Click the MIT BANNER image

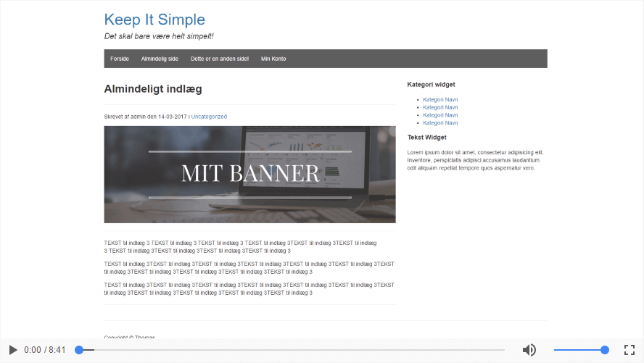249,175
